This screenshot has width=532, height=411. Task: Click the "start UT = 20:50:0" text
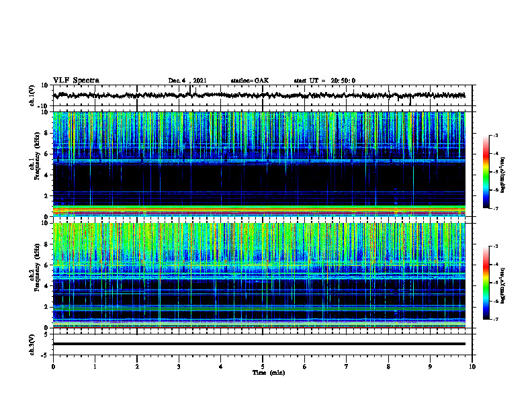324,81
